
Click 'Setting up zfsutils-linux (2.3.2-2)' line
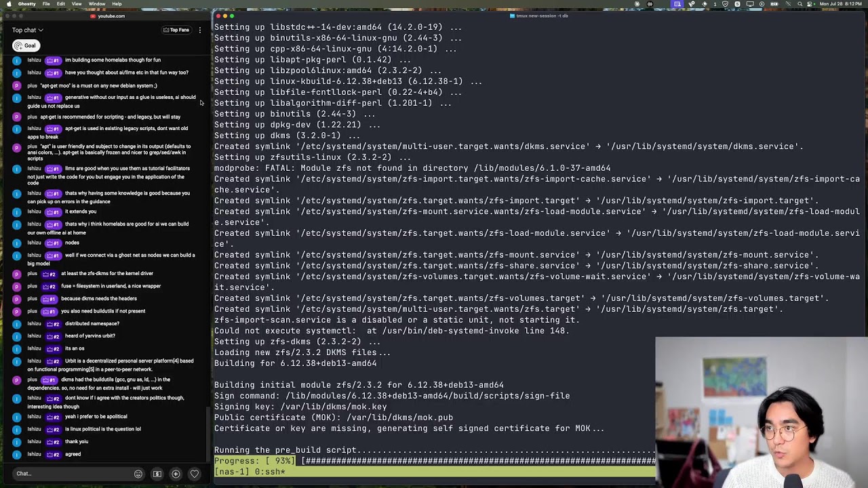pos(313,157)
